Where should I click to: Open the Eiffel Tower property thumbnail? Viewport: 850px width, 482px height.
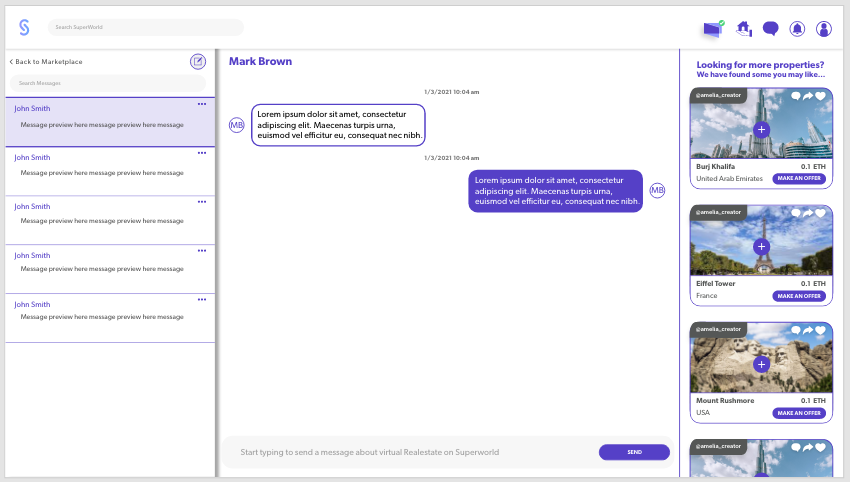pos(761,241)
